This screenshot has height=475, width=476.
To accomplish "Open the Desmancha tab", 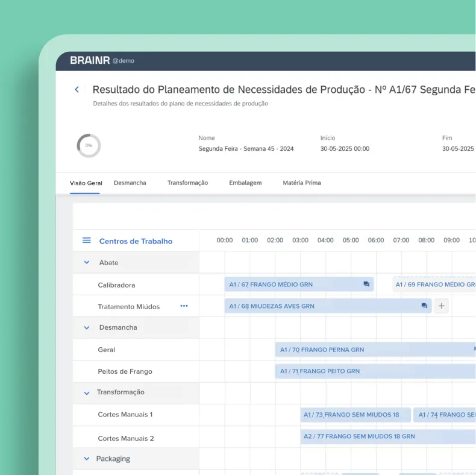I will pyautogui.click(x=130, y=183).
